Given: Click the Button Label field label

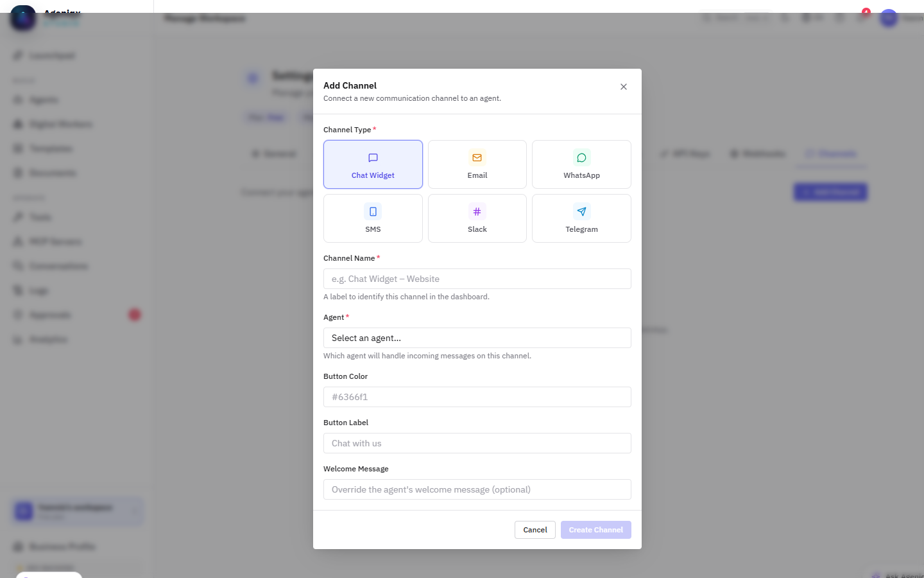Looking at the screenshot, I should (x=346, y=423).
